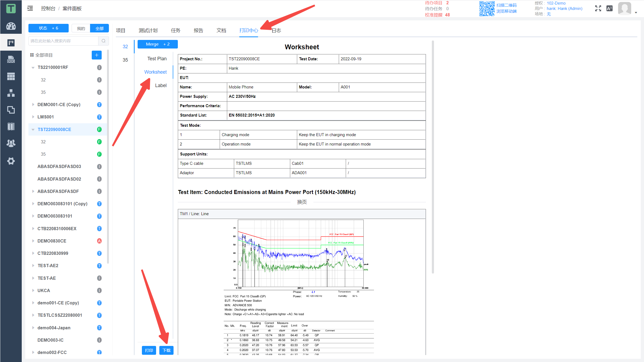
Task: Switch project filter to 全部
Action: [100, 28]
